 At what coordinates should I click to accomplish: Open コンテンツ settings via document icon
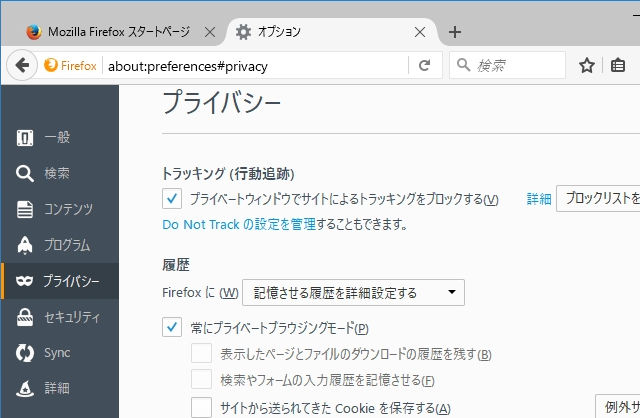pyautogui.click(x=25, y=209)
